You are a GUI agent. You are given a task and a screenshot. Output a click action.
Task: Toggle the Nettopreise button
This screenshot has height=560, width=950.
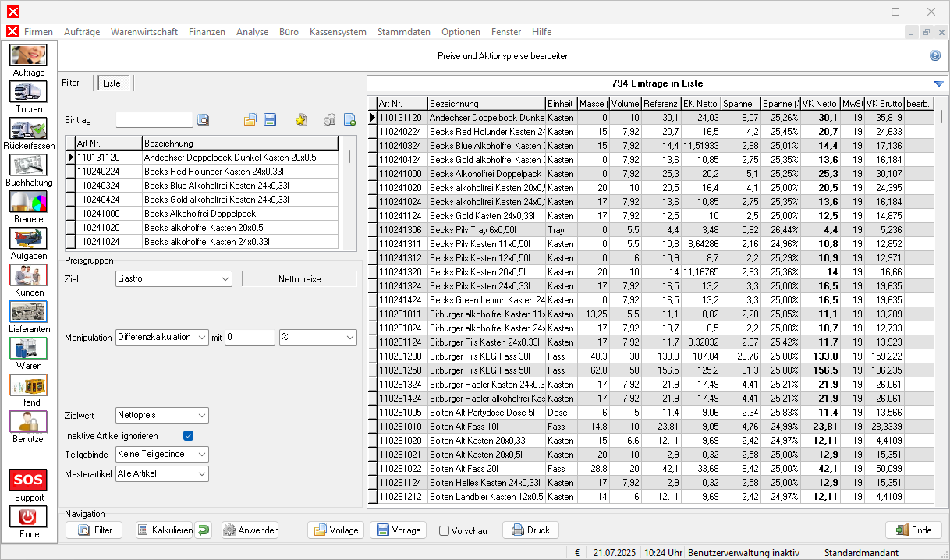click(x=299, y=278)
